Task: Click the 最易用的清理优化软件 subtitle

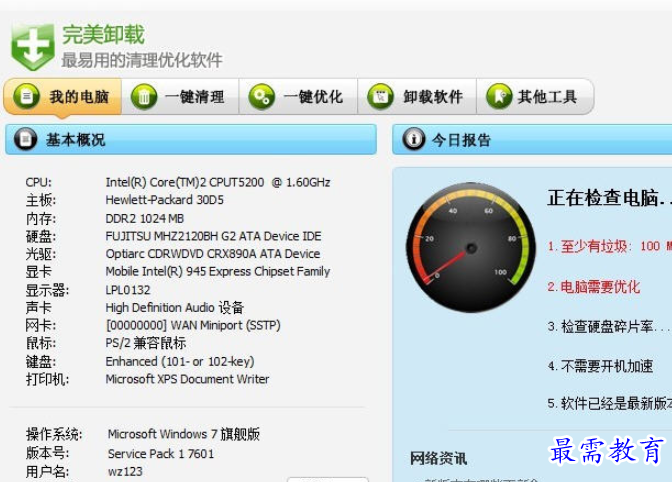Action: (x=142, y=60)
